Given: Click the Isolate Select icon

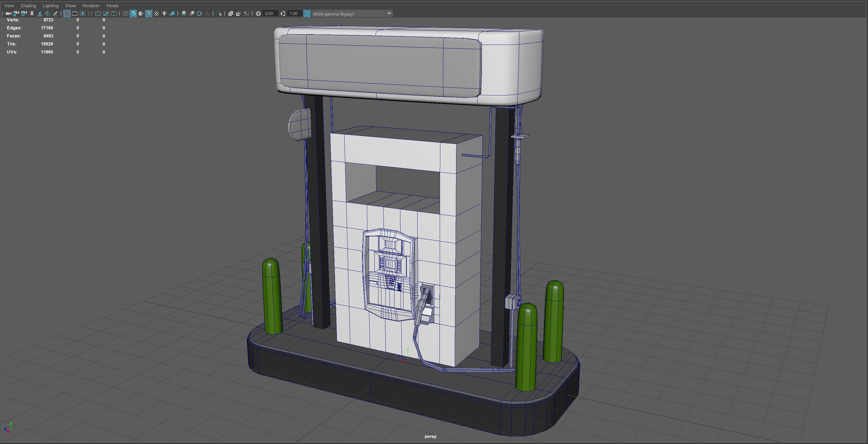Looking at the screenshot, I should click(x=219, y=14).
